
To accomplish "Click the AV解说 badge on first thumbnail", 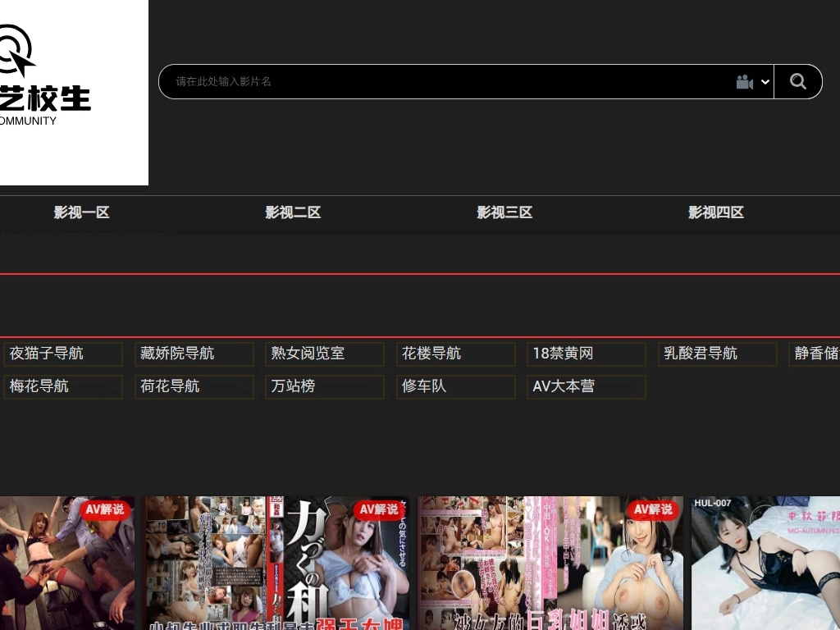I will pyautogui.click(x=105, y=509).
